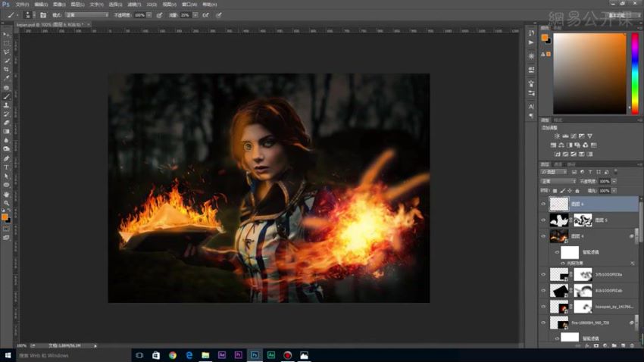Open Chrome from the taskbar
Screen dimensions: 644x362
[173, 355]
